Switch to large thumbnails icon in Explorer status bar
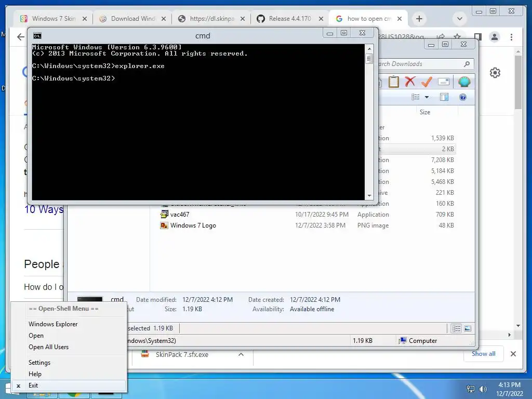This screenshot has width=532, height=399. pos(468,328)
